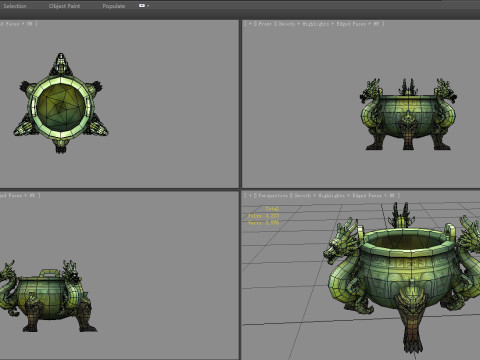Open the Front viewport label menu
The width and height of the screenshot is (480, 360).
[265, 24]
